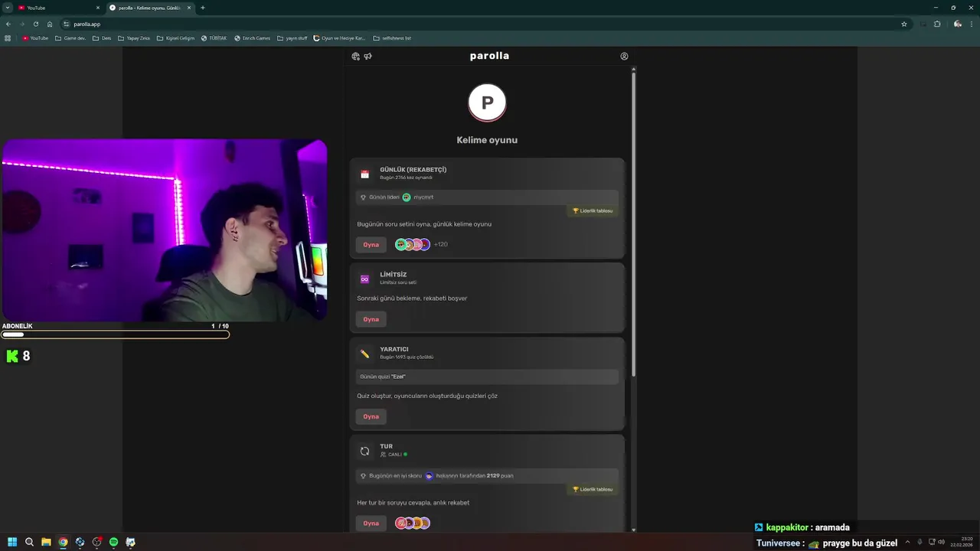Open TÜBİTAK bookmark
Viewport: 980px width, 551px height.
tap(214, 38)
